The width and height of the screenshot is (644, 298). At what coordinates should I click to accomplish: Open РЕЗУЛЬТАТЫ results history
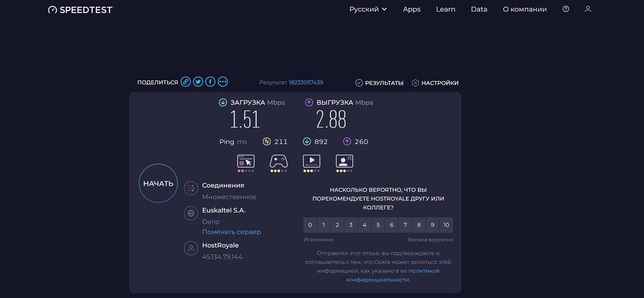[x=379, y=82]
